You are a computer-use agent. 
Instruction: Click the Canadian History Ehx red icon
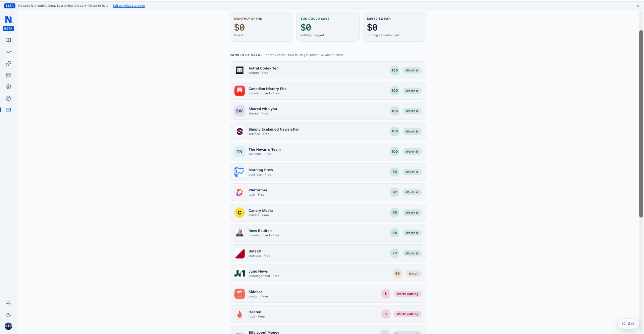point(239,91)
